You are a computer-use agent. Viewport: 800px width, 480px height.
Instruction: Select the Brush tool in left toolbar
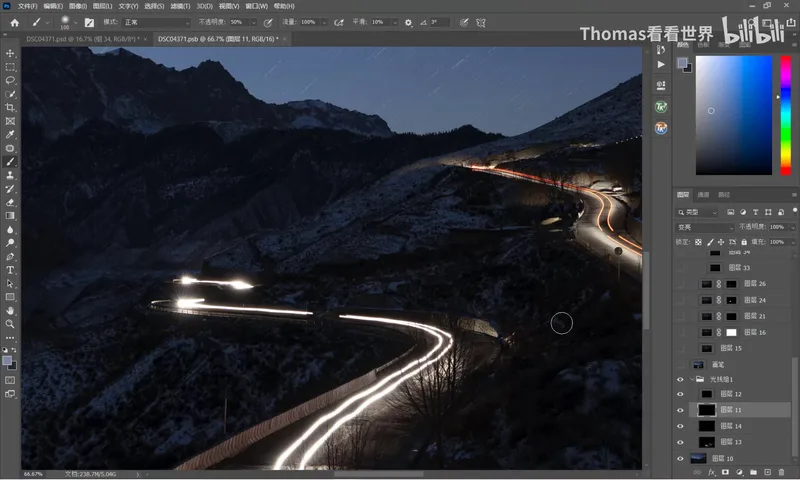point(10,162)
